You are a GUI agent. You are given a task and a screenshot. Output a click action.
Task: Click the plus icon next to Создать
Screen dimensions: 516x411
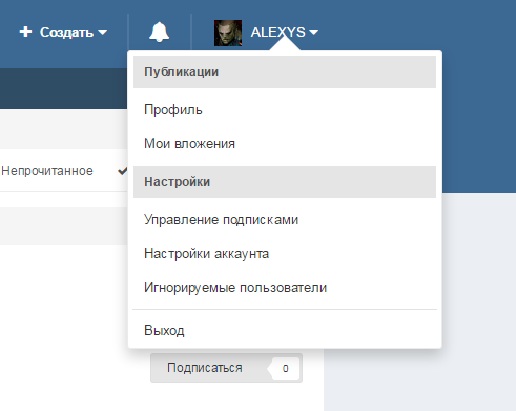26,32
